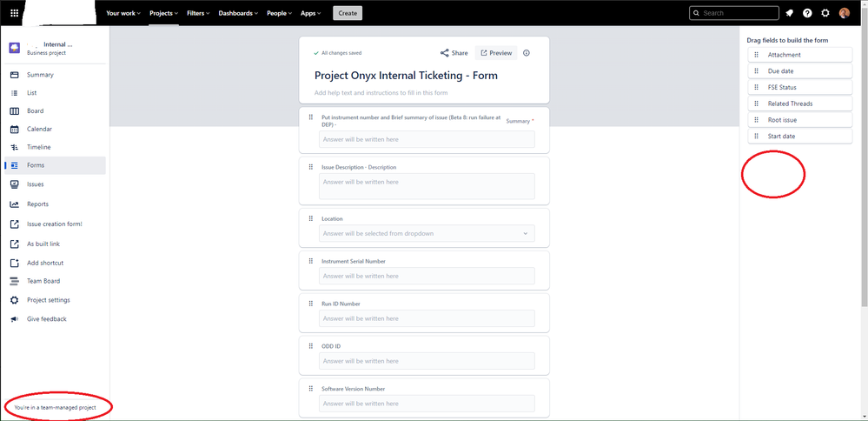Open Issues in the sidebar
Viewport: 868px width, 421px height.
tap(55, 184)
